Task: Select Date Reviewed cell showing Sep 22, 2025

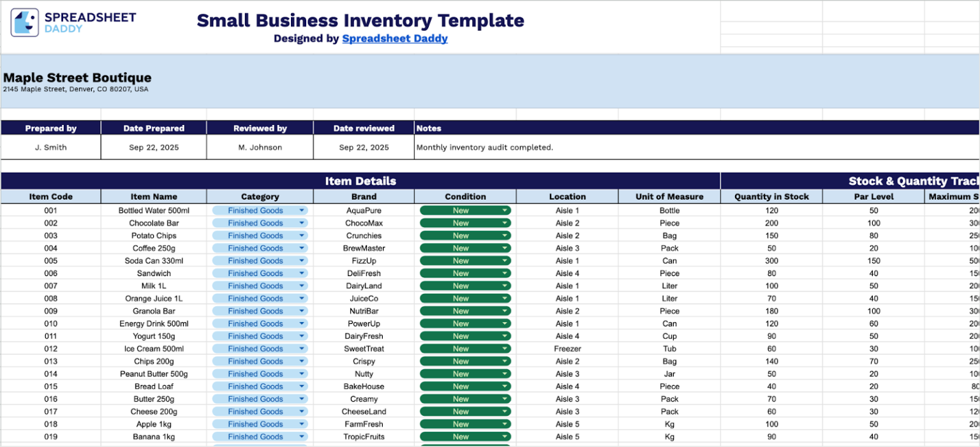Action: pyautogui.click(x=364, y=147)
